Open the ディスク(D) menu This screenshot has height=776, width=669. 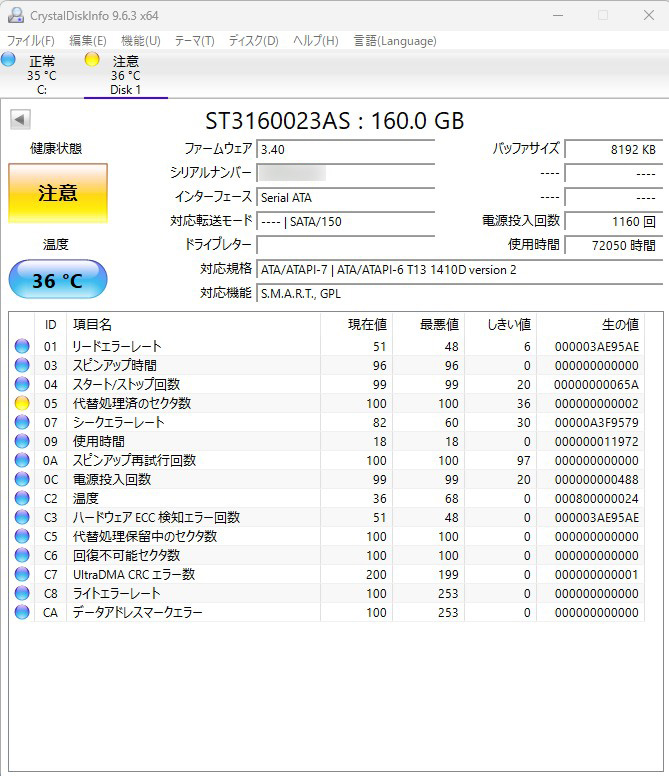[x=253, y=41]
